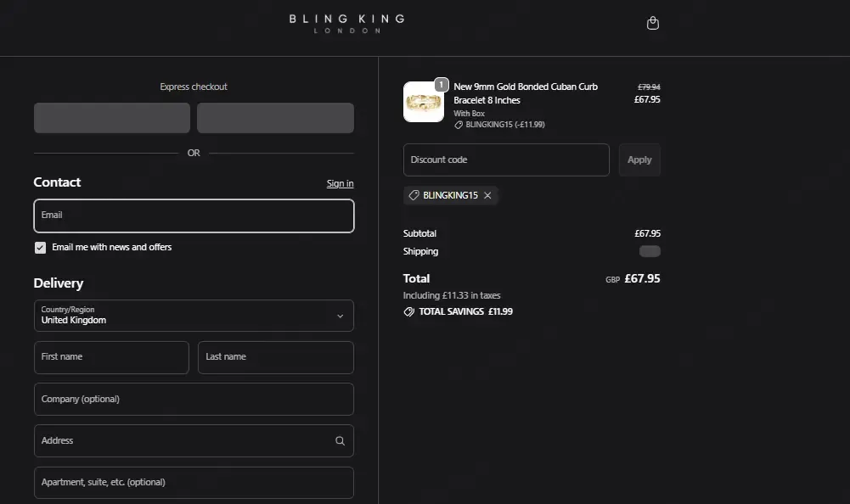Click the Cuban Curb bracelet thumbnail
This screenshot has height=504, width=850.
pyautogui.click(x=424, y=102)
